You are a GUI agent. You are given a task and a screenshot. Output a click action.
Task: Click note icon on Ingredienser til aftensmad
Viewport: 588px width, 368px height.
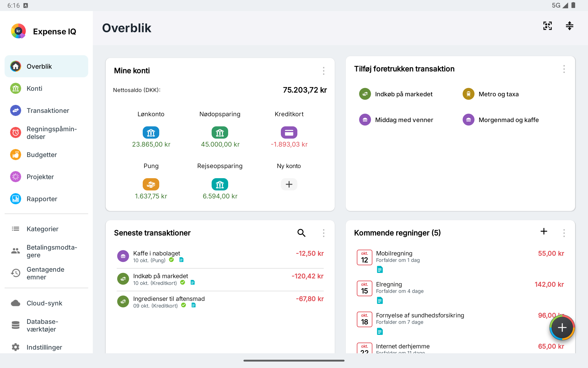[x=193, y=305]
